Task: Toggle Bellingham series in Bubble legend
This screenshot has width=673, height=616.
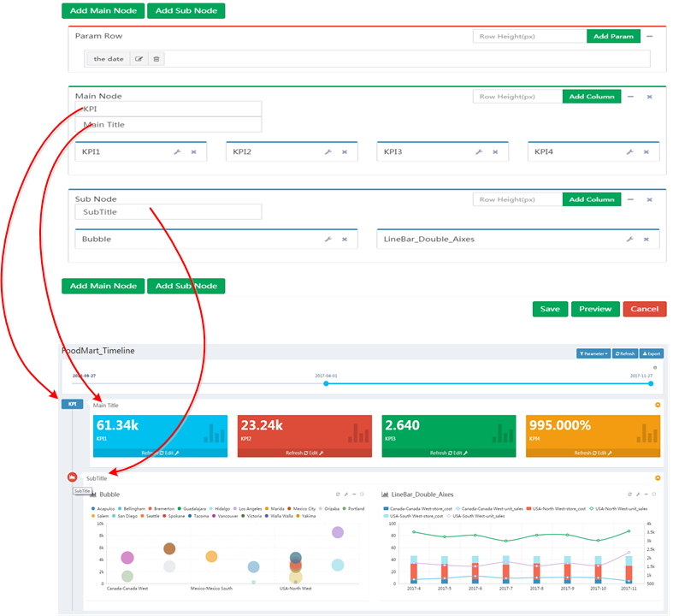Action: (x=132, y=509)
